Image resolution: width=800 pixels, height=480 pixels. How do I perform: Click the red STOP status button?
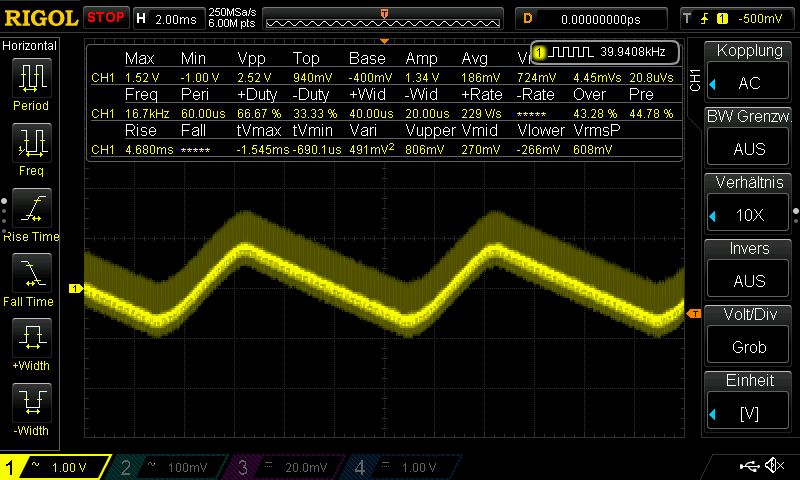106,18
